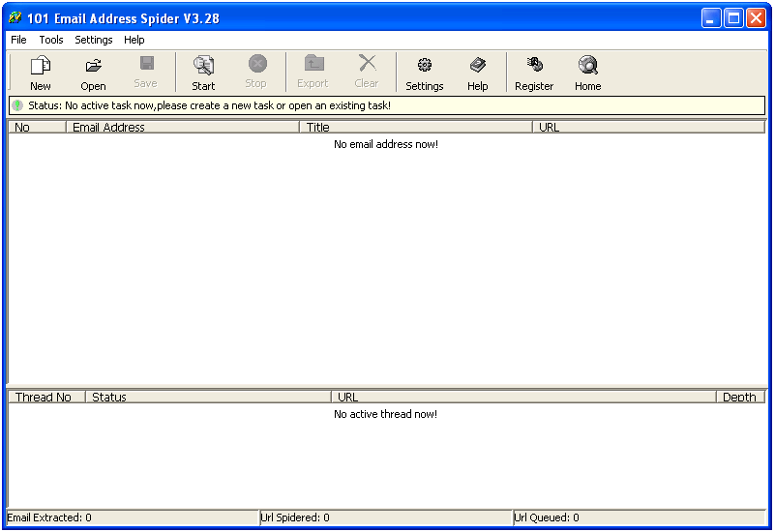
Task: Click 'No active thread now!' text
Action: pos(385,414)
